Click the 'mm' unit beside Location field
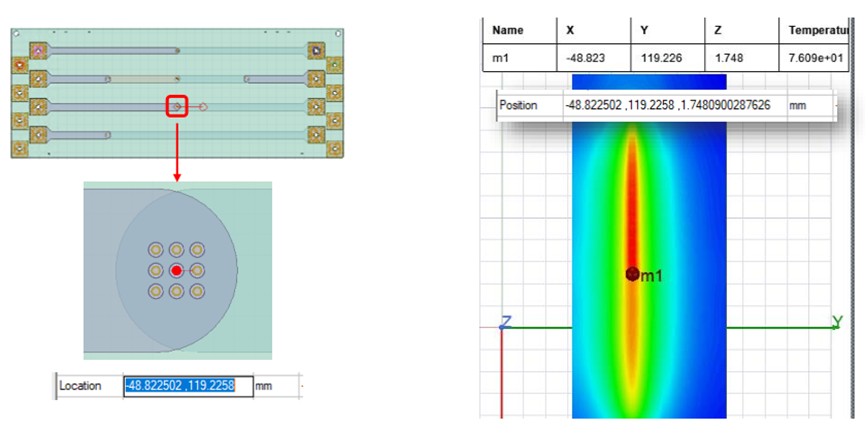865x431 pixels. pyautogui.click(x=264, y=386)
